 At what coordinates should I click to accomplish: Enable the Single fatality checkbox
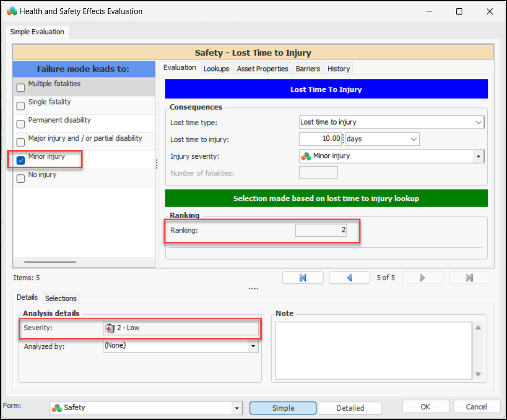(21, 106)
